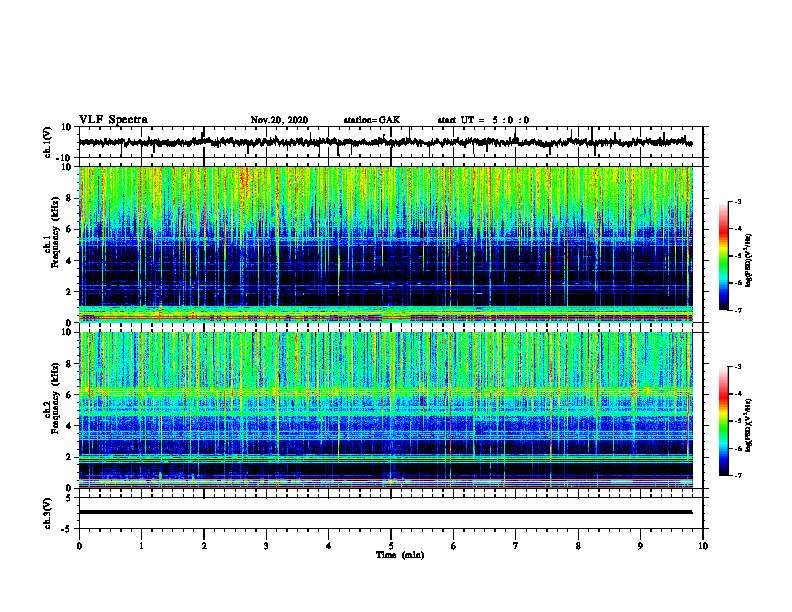Click the time axis tick label "5"
Screen dimensions: 792x612
(x=391, y=546)
